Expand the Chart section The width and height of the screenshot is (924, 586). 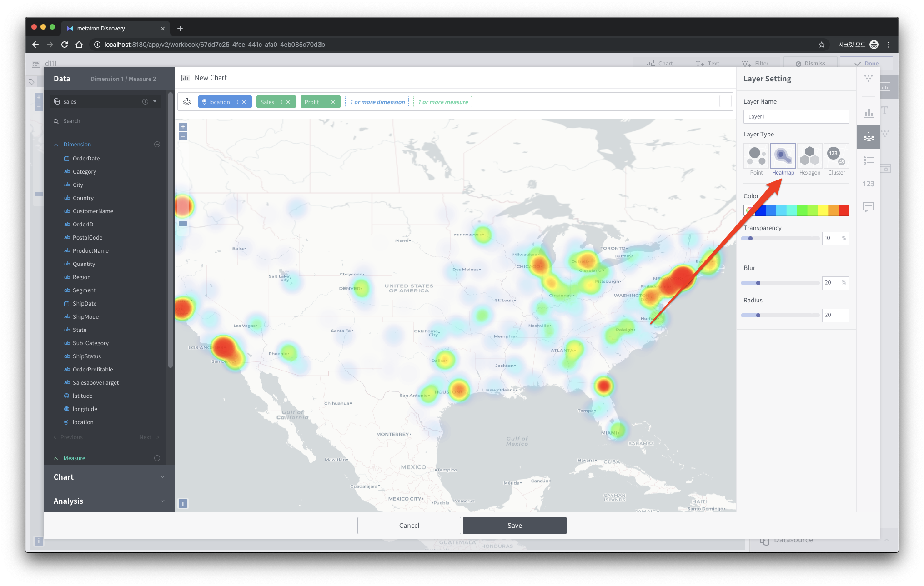point(108,476)
